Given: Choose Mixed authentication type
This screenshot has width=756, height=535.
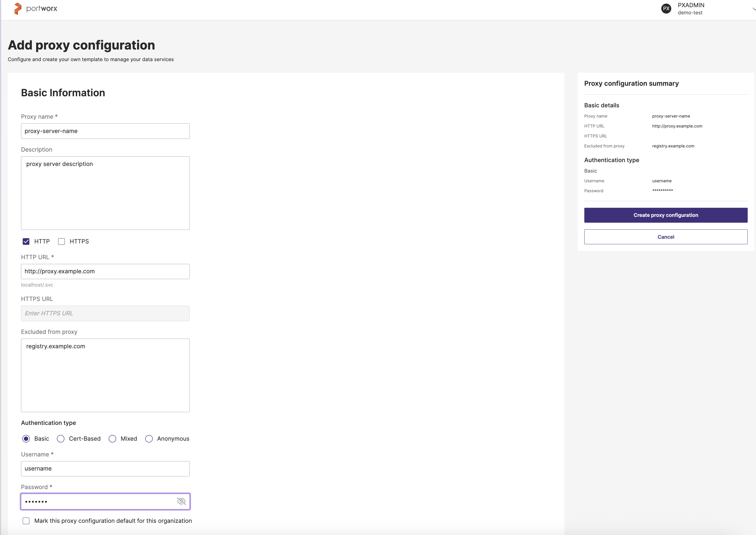Looking at the screenshot, I should [112, 439].
